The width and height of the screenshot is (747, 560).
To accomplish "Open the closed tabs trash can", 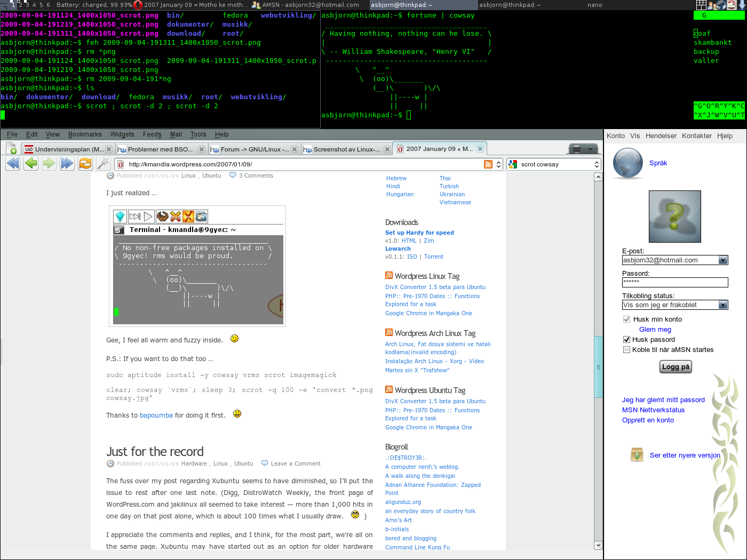I will pyautogui.click(x=577, y=149).
